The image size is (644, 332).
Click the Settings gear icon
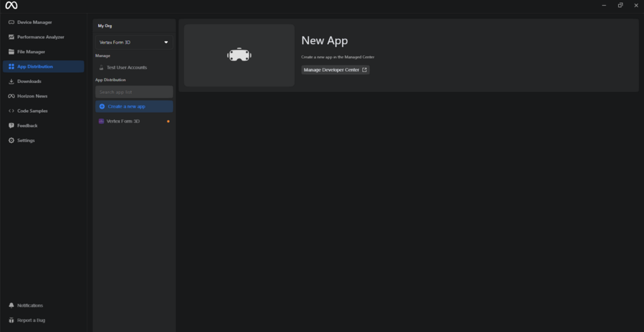point(11,140)
